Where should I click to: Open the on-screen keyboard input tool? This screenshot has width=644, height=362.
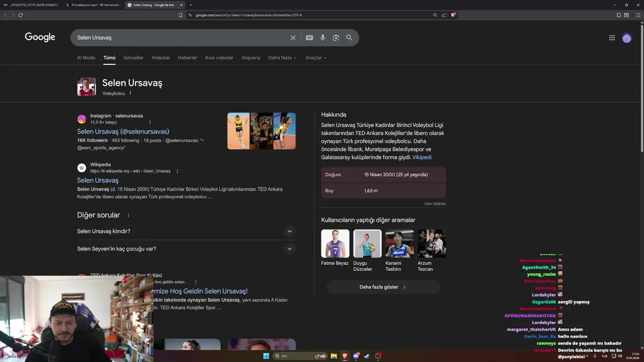(x=309, y=38)
